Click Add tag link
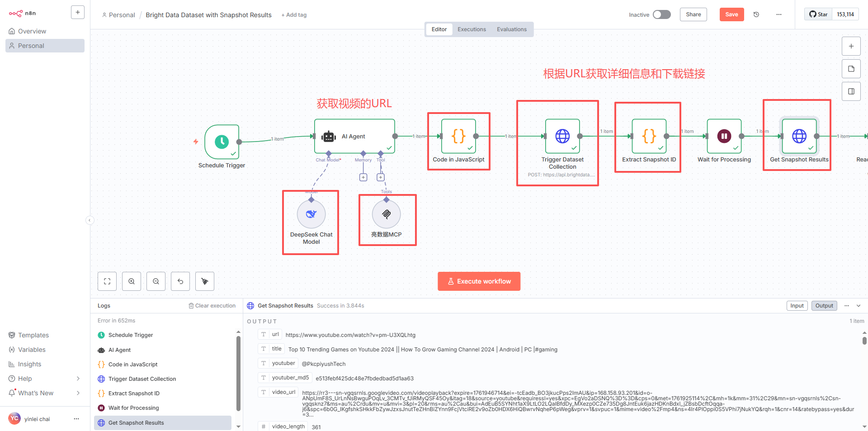868x431 pixels. pos(294,15)
